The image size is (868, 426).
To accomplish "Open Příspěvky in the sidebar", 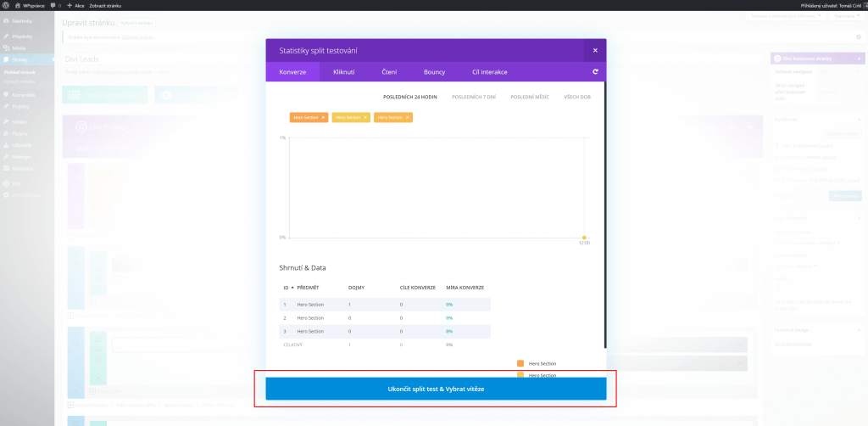I will coord(27,36).
